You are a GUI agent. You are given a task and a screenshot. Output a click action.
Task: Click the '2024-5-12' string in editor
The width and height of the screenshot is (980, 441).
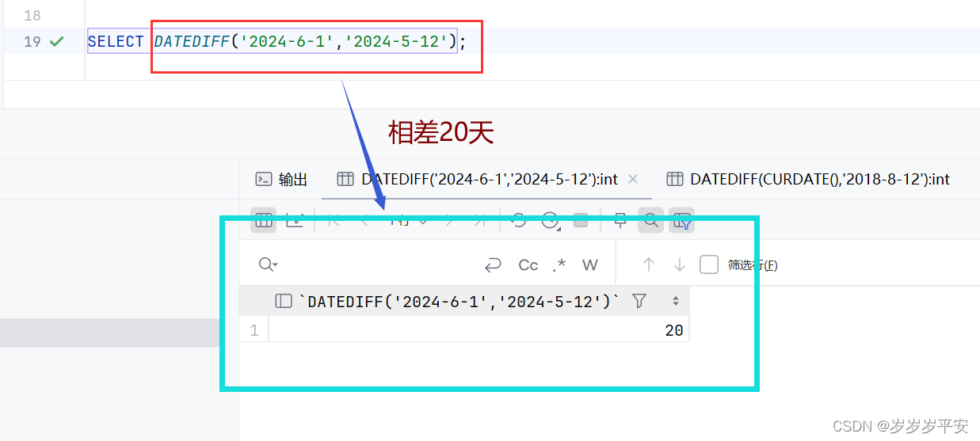click(395, 41)
